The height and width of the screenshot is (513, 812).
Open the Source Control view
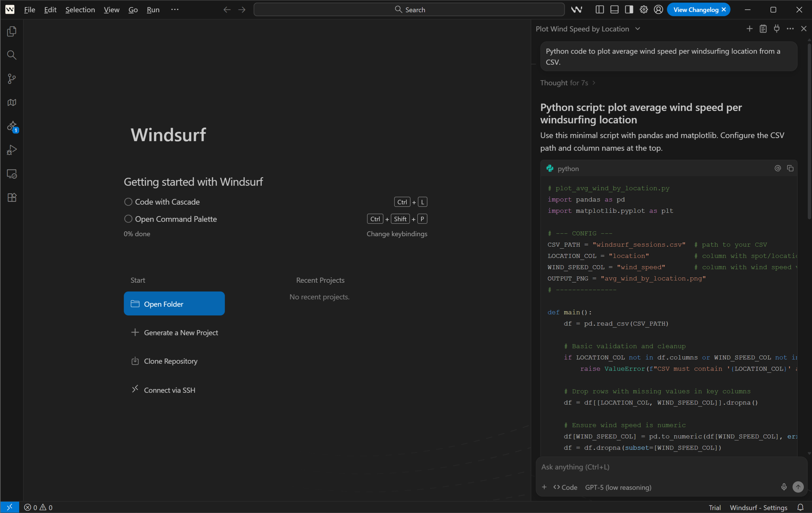click(x=12, y=79)
